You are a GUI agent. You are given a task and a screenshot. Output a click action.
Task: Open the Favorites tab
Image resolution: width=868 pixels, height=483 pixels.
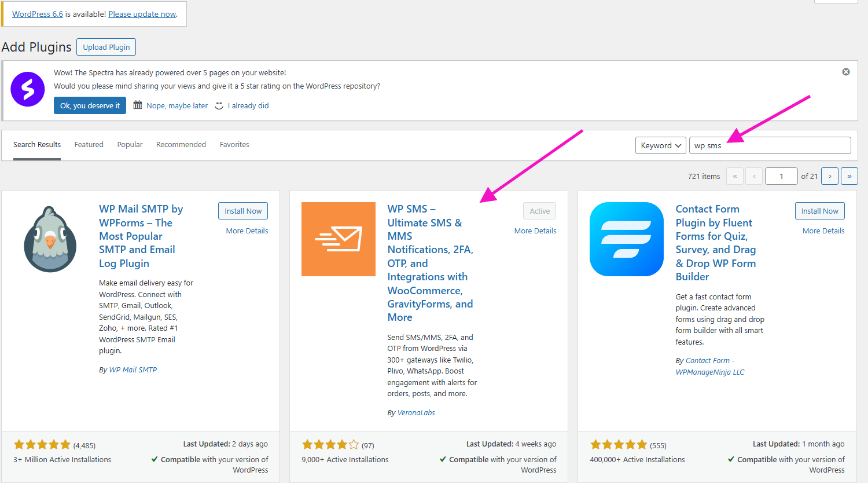point(234,145)
